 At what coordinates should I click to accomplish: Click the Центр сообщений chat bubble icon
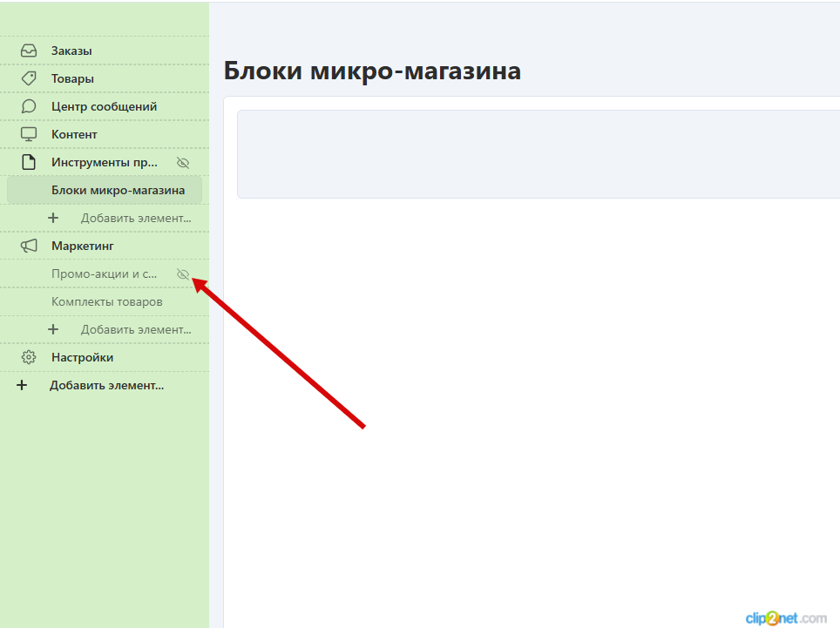(x=29, y=106)
